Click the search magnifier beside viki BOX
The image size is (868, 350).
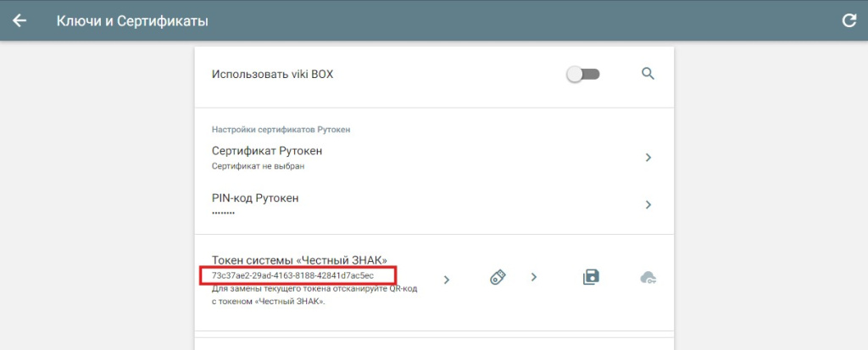click(x=648, y=74)
